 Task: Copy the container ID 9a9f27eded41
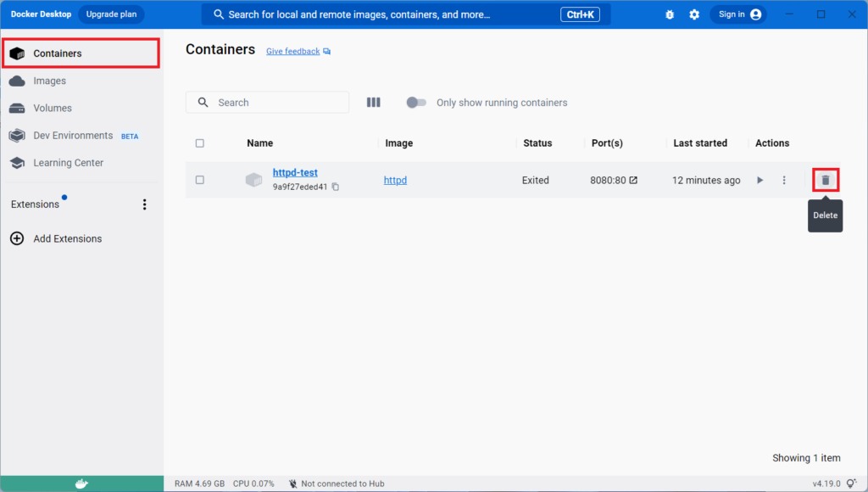tap(336, 187)
